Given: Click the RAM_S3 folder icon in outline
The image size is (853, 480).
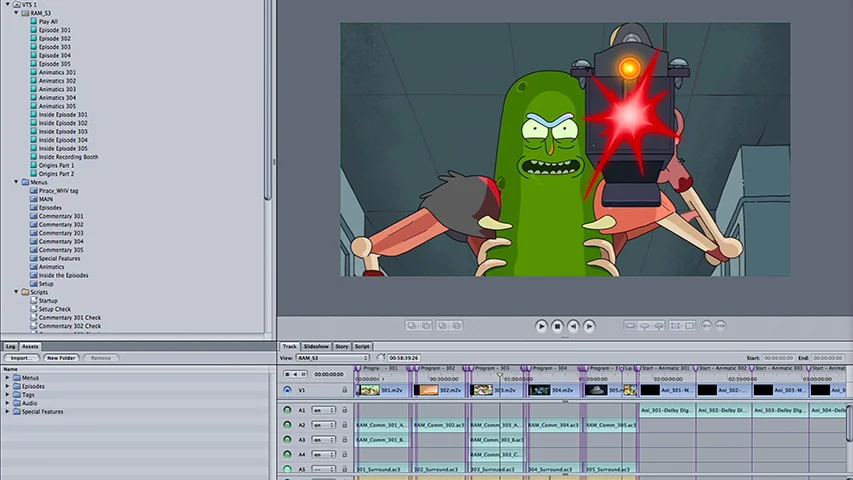Looking at the screenshot, I should click(25, 13).
